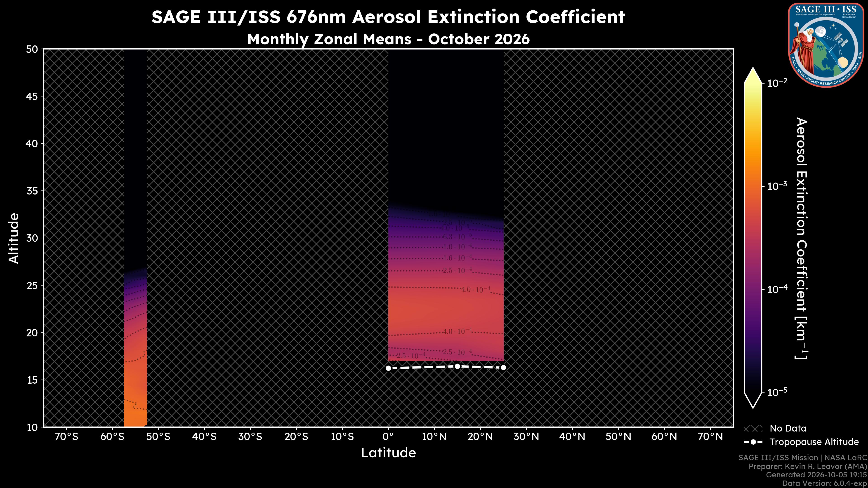Click the '70°S' latitude tick label
This screenshot has width=868, height=488.
[x=66, y=437]
